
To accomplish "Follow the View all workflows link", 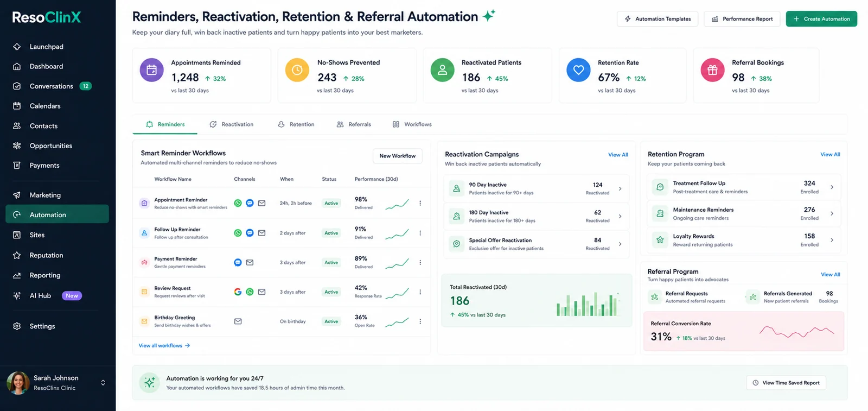I will (164, 345).
